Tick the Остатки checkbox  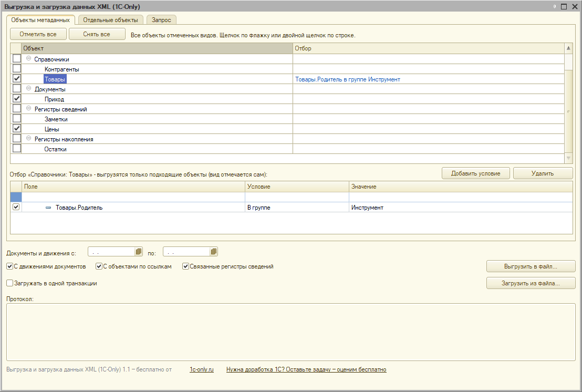(x=17, y=149)
